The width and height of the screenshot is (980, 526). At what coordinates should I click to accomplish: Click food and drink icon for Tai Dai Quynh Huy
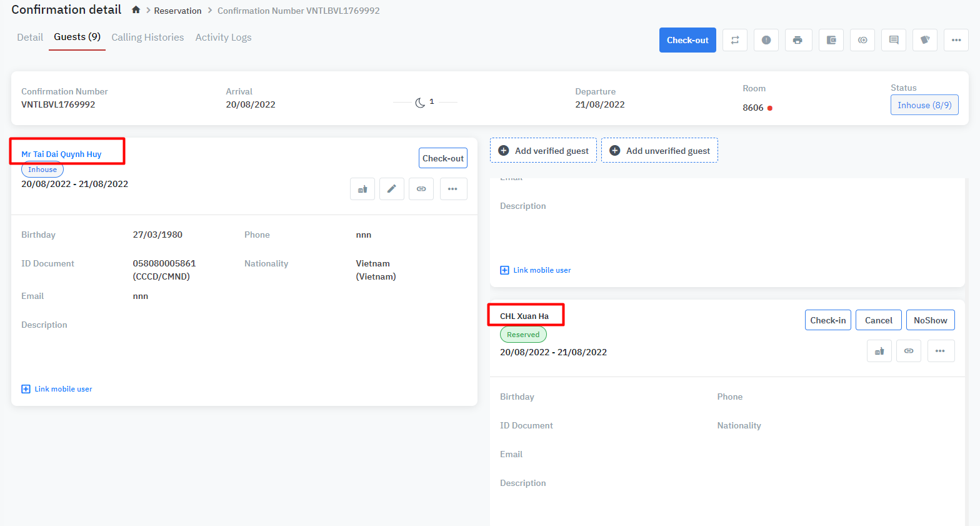[x=362, y=189]
